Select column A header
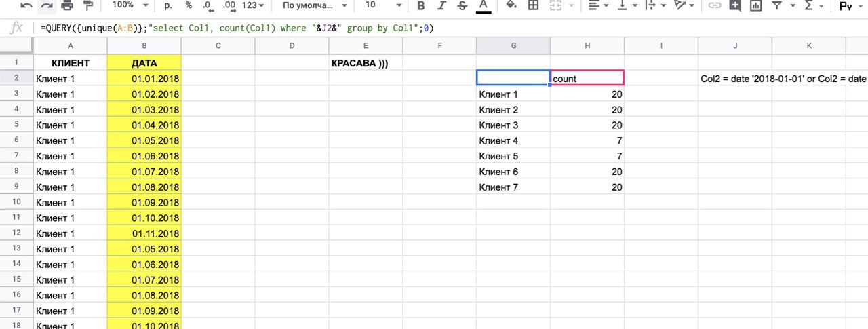868x329 pixels. (71, 45)
